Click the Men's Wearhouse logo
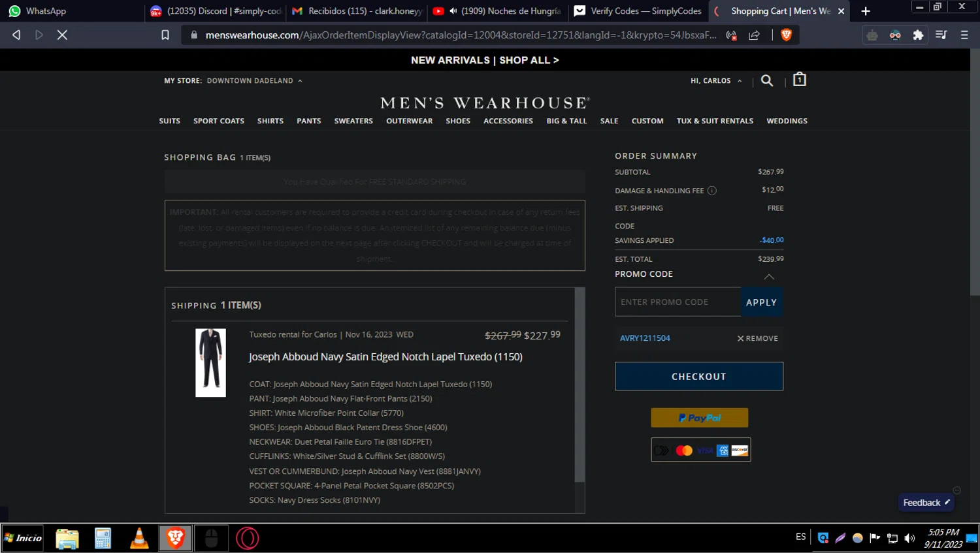Viewport: 980px width, 553px height. click(x=485, y=103)
